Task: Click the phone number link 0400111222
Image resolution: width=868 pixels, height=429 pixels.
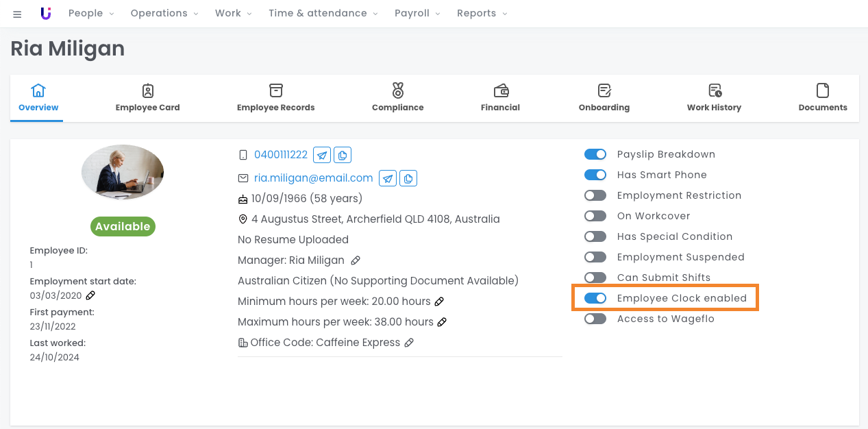Action: (x=281, y=155)
